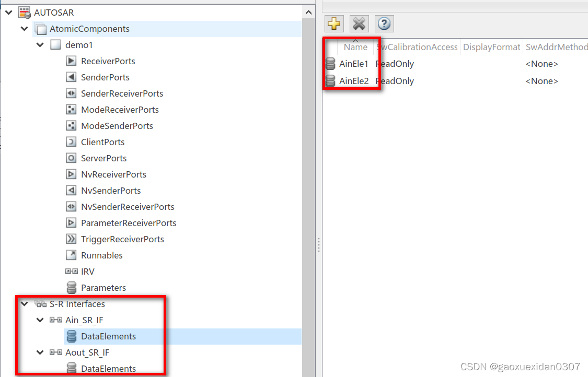The image size is (588, 377).
Task: Click the tree panel vertical scrollbar track
Action: [308, 198]
